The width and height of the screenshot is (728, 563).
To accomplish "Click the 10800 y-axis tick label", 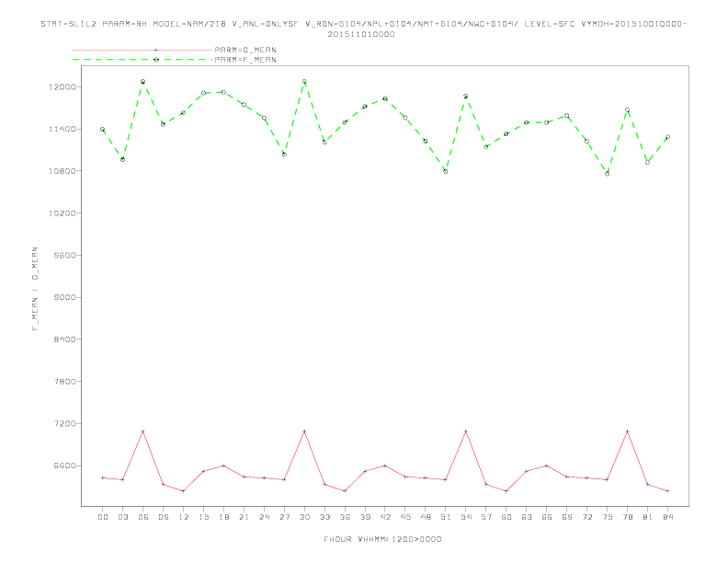I will [x=63, y=171].
